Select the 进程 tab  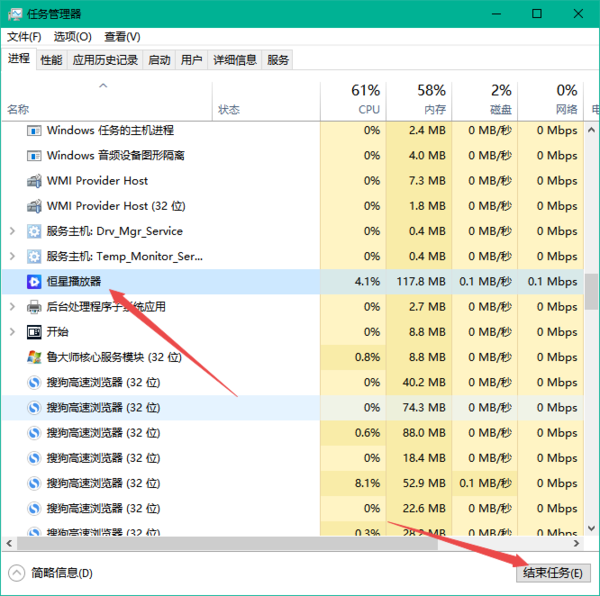pyautogui.click(x=19, y=59)
